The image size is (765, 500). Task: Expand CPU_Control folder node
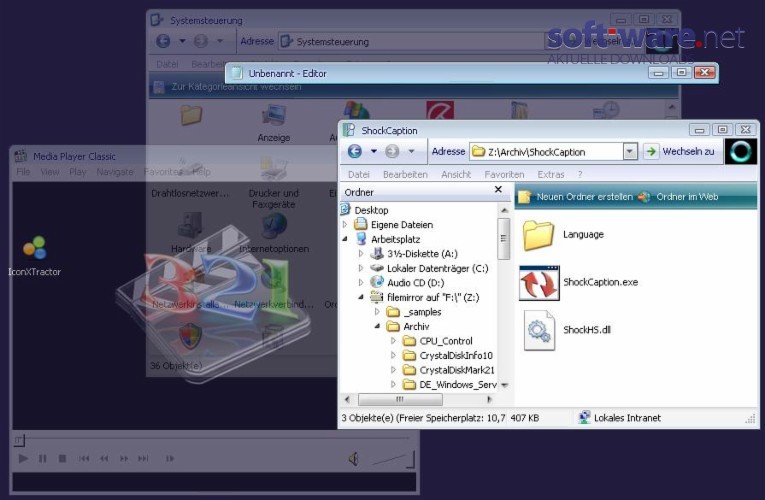click(393, 340)
